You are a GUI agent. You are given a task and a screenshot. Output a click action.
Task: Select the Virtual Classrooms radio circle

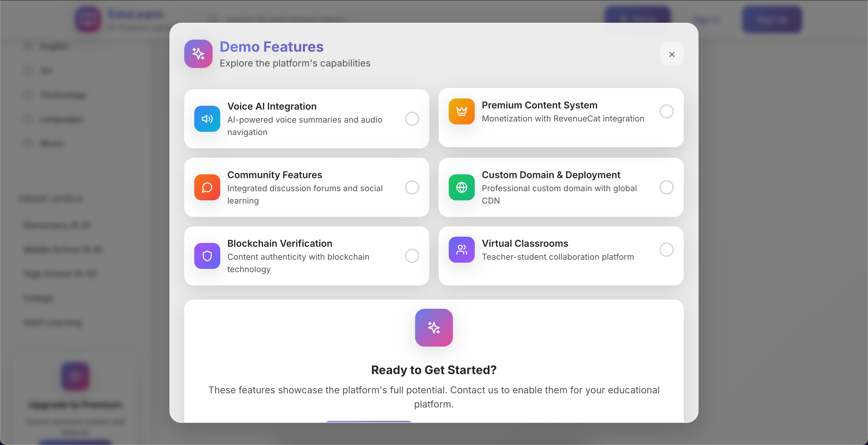click(x=666, y=249)
